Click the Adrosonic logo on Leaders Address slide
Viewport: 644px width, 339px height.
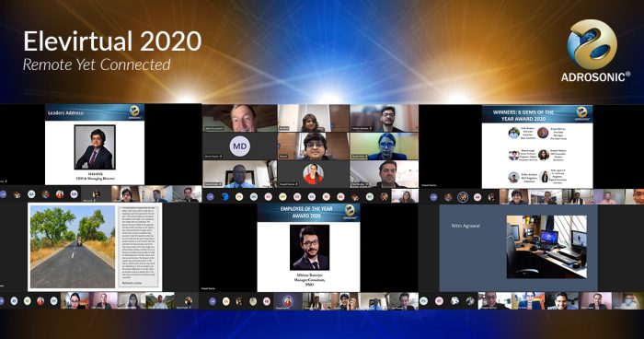tap(134, 111)
